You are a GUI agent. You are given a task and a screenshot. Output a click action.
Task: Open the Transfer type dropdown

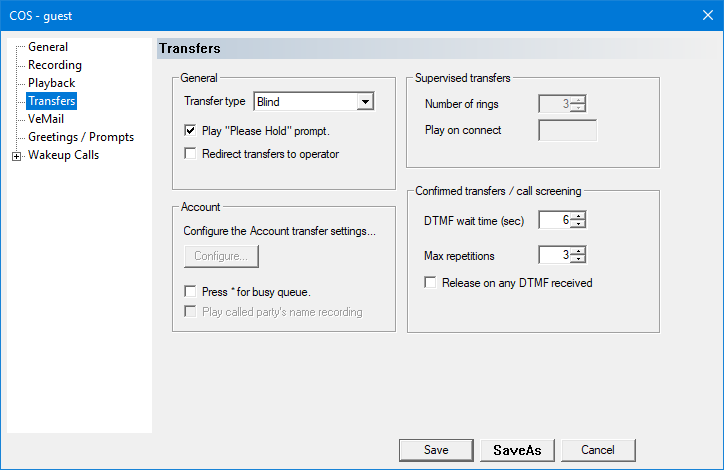click(x=365, y=101)
